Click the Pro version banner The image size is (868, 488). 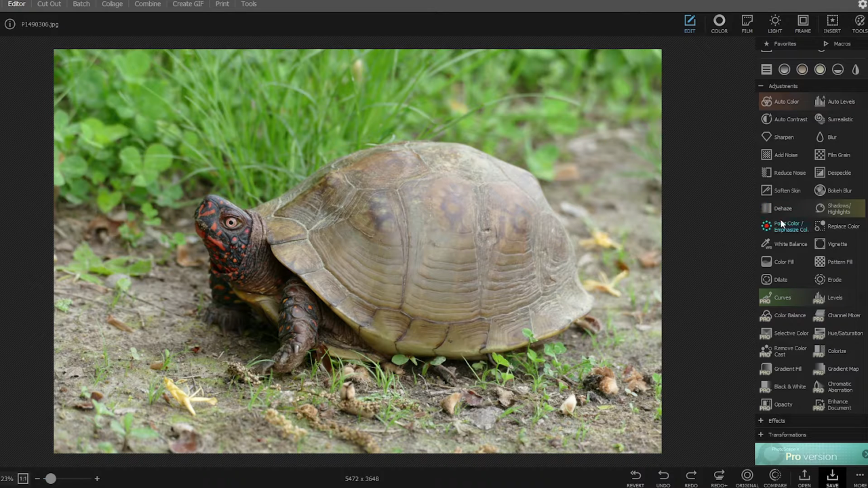pyautogui.click(x=811, y=454)
